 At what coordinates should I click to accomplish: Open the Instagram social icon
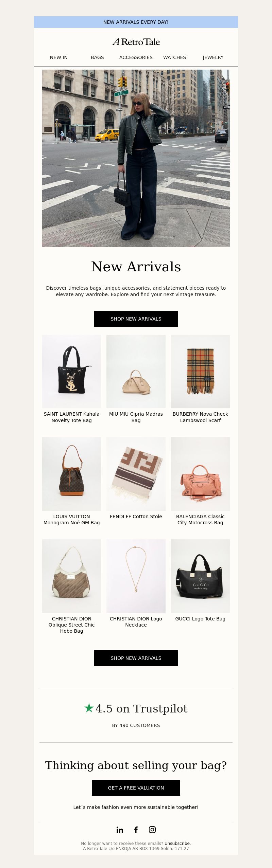coord(152,830)
